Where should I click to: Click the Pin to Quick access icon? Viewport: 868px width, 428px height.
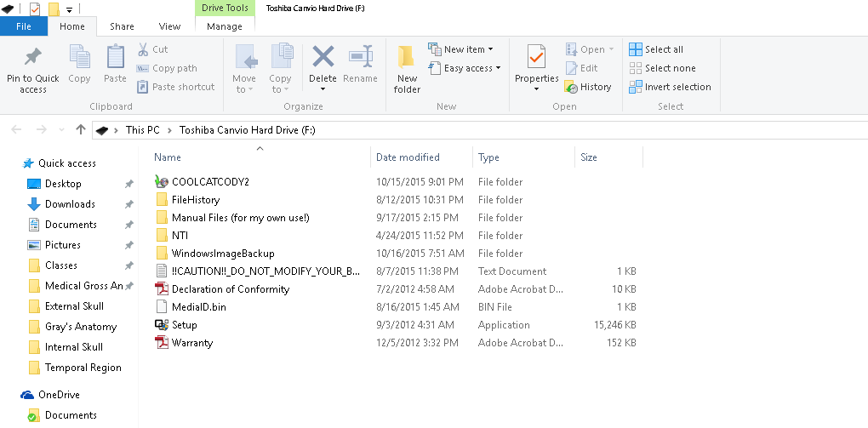coord(32,58)
